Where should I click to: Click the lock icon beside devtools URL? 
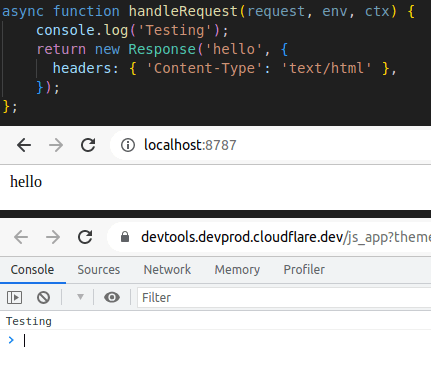(x=125, y=237)
